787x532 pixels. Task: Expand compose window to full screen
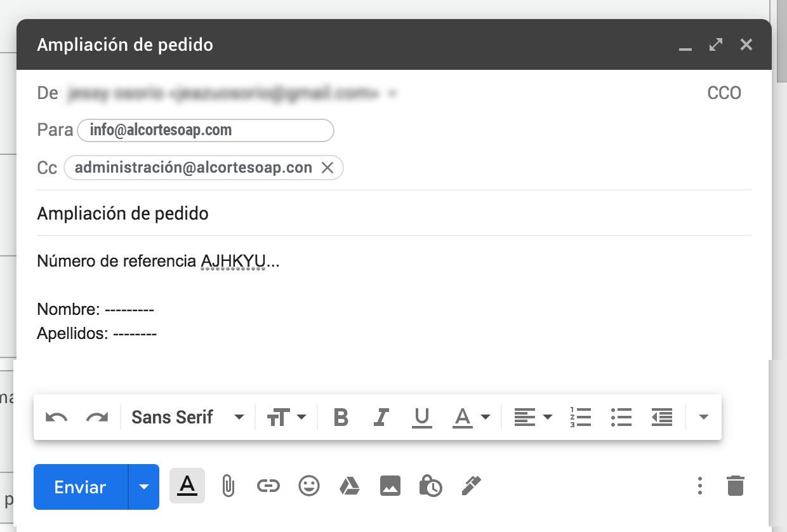(x=716, y=44)
